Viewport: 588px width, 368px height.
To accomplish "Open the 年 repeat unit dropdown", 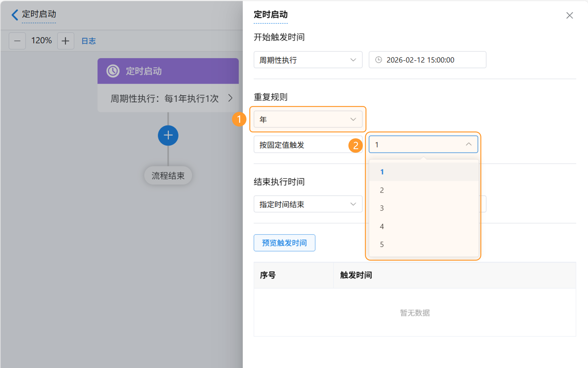I will [308, 119].
